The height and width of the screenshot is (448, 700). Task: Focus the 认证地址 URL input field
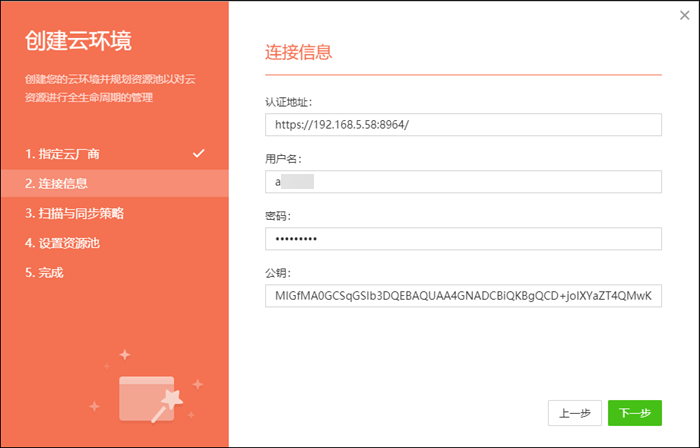463,124
